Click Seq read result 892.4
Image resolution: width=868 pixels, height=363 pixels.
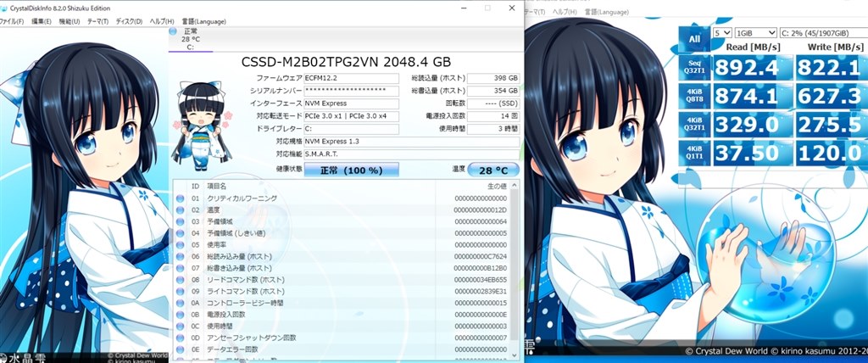(x=753, y=67)
